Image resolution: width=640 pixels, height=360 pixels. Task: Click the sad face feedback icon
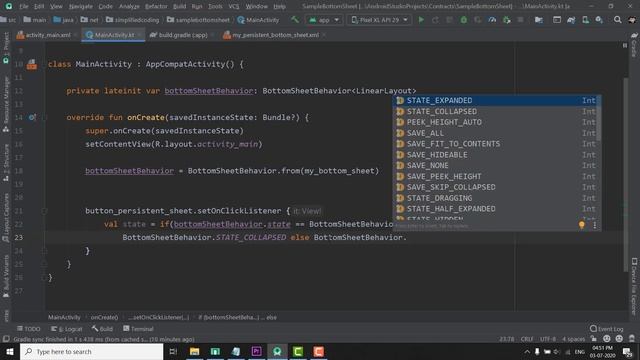click(619, 339)
